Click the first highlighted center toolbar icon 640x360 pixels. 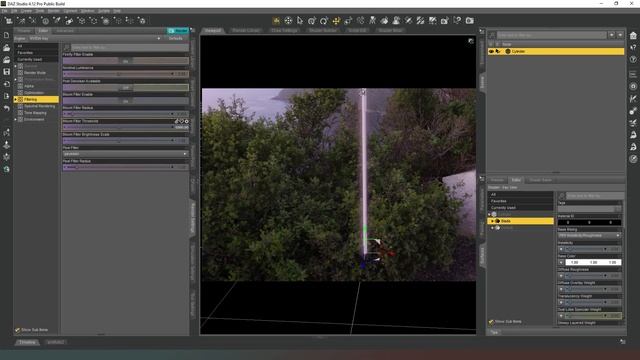click(x=276, y=20)
